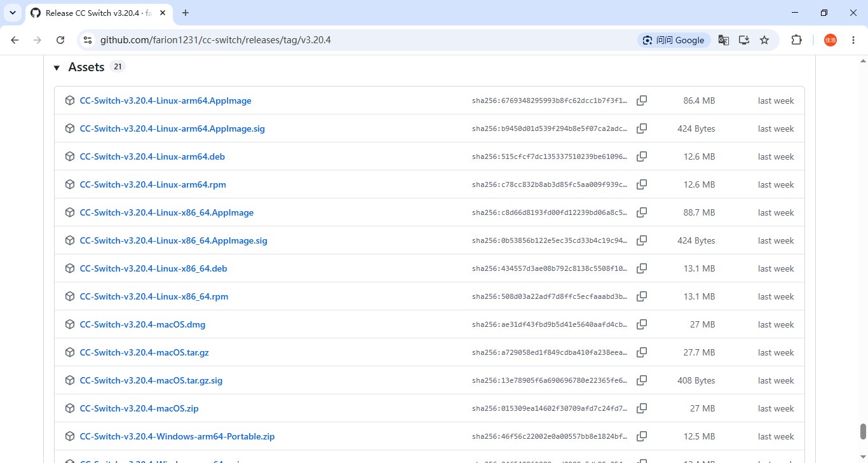
Task: Translate this page icon
Action: tap(724, 40)
